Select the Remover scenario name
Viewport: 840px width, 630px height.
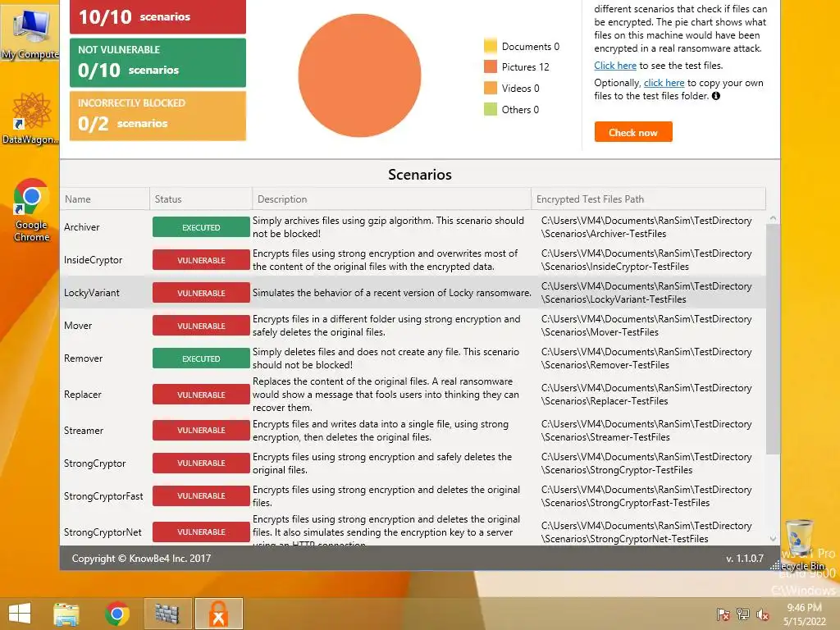tap(83, 358)
